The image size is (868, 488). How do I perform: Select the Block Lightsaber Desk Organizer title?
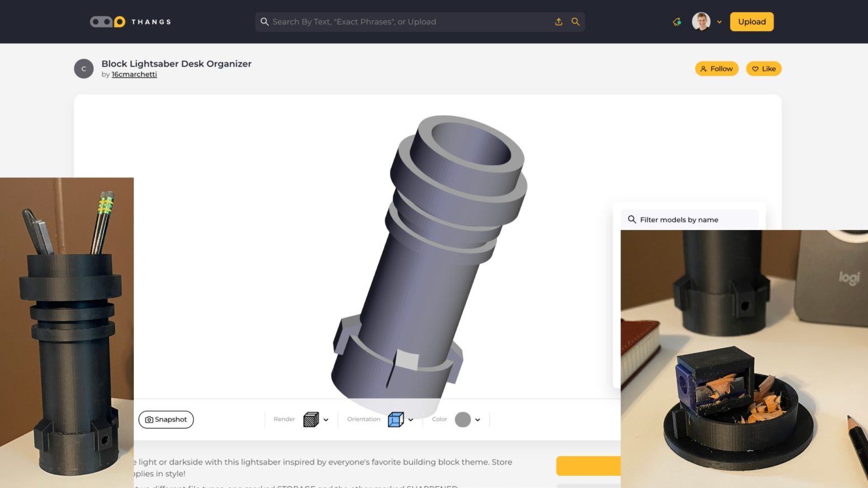176,64
